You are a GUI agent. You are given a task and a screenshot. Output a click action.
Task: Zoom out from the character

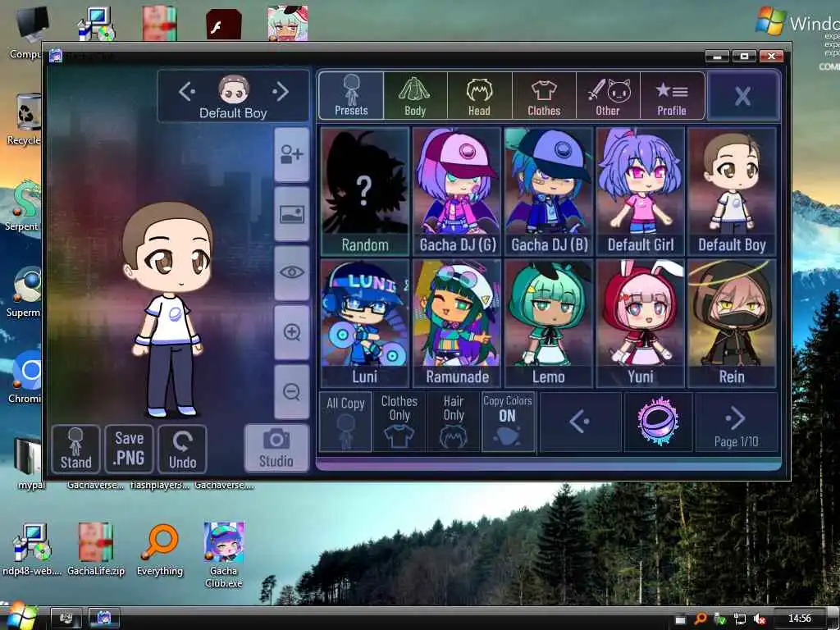tap(292, 391)
